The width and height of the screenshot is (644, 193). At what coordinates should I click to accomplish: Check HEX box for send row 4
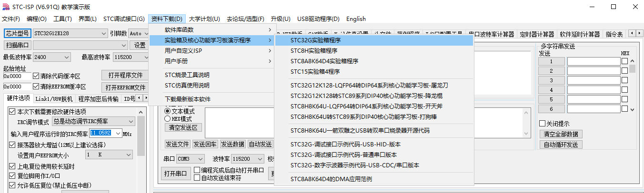coord(624,90)
